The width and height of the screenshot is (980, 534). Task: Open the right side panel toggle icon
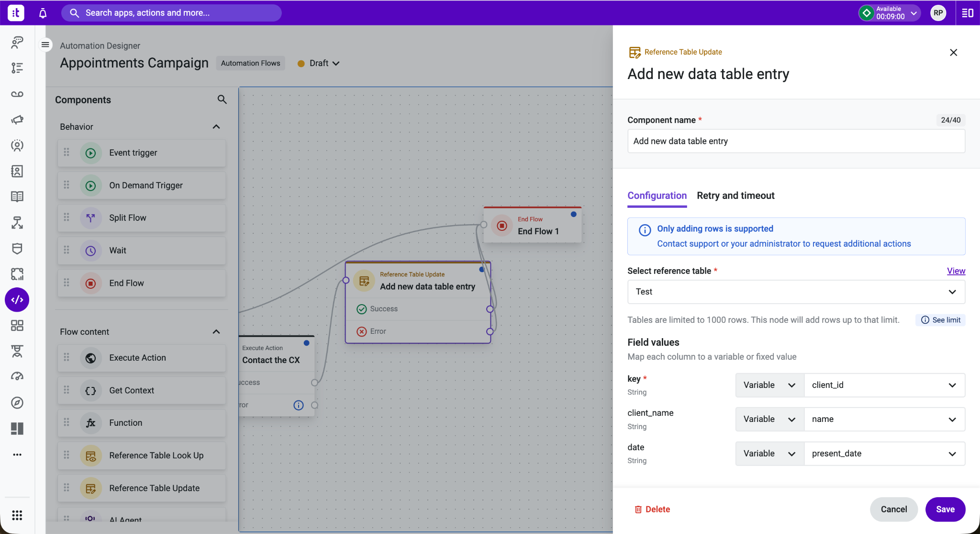pyautogui.click(x=968, y=13)
